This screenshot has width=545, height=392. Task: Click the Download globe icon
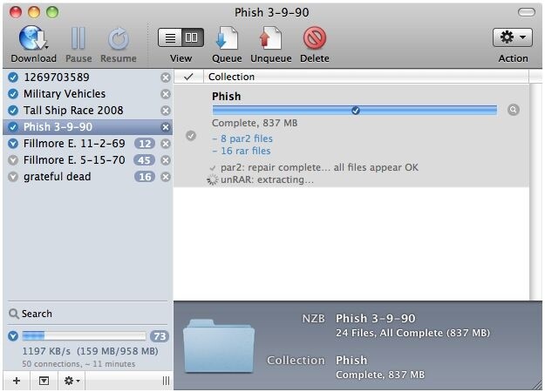(x=33, y=37)
